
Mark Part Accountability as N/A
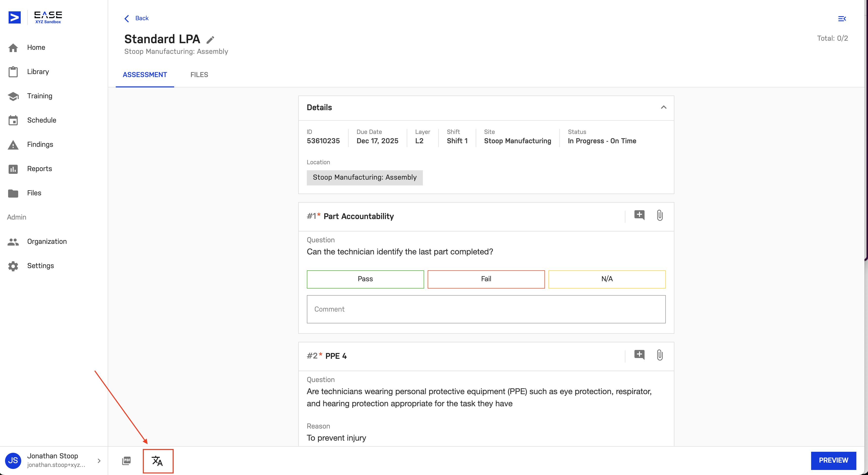607,279
